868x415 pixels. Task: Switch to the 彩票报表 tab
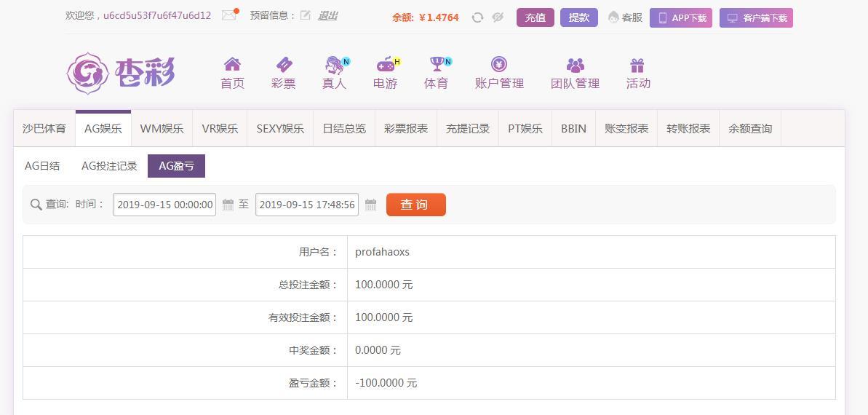[405, 129]
